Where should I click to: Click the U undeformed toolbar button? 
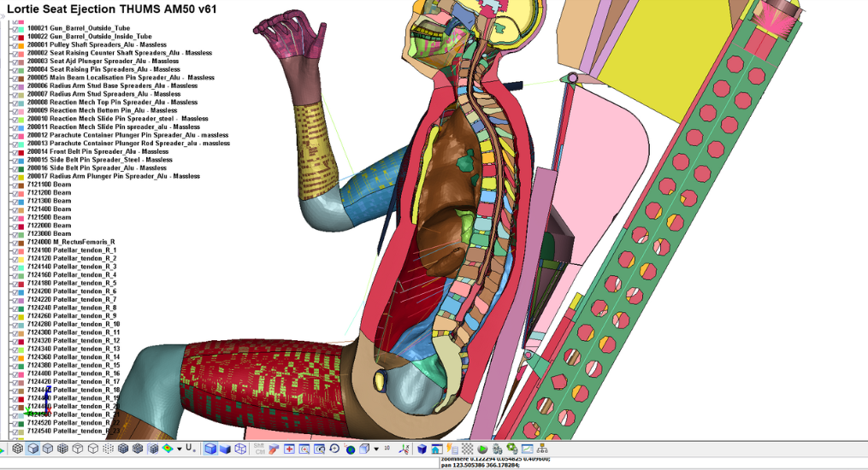point(190,448)
